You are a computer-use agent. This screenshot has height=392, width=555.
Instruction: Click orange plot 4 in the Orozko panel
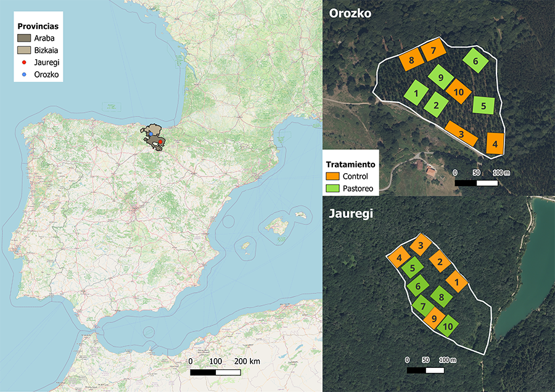[x=495, y=144]
